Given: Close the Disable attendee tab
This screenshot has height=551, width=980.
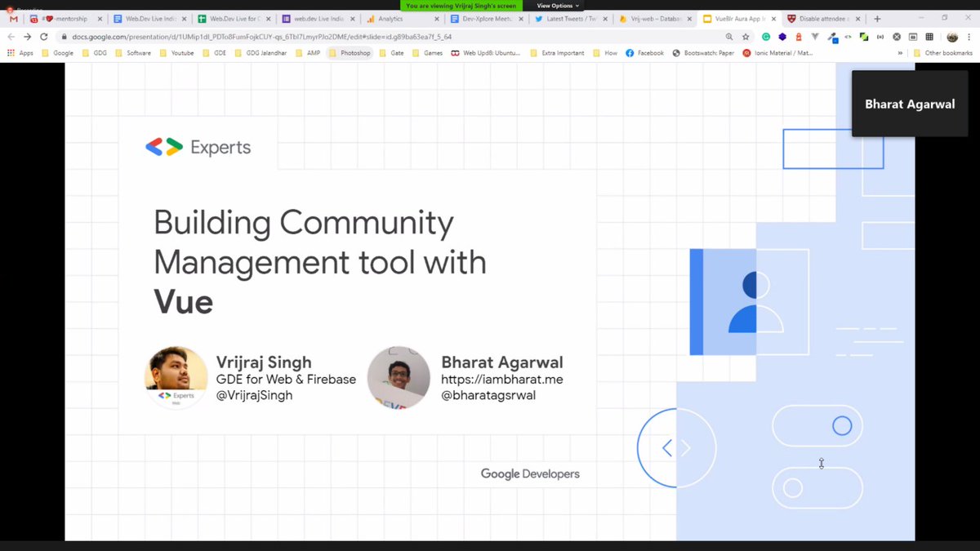Looking at the screenshot, I should [857, 19].
